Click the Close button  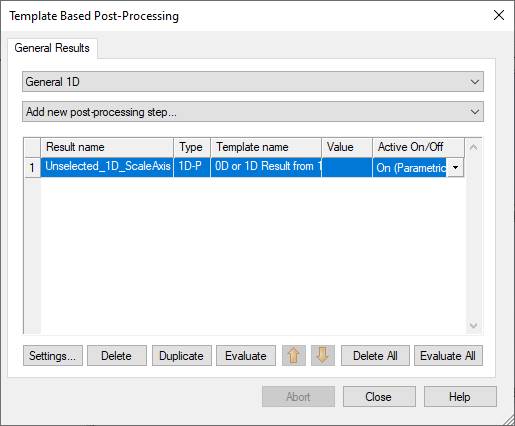pos(379,397)
